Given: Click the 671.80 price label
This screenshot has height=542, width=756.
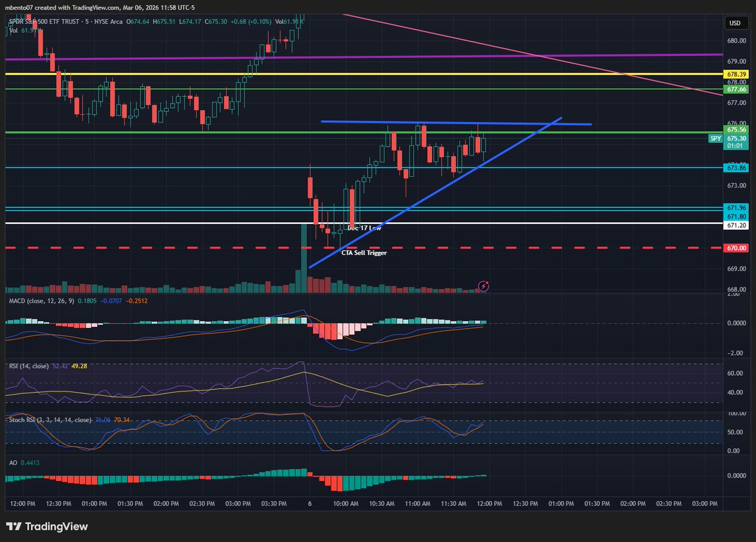Looking at the screenshot, I should point(736,217).
